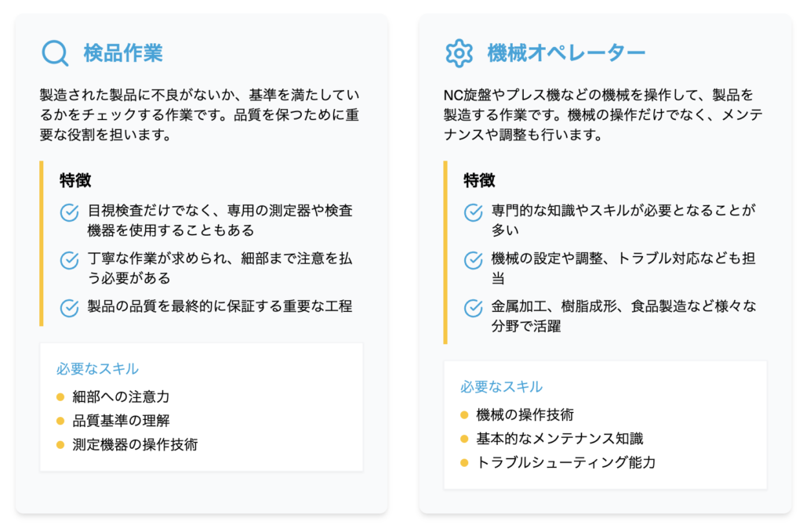Viewport: 803px width, 532px height.
Task: Select the 機械の操作技術 skill item
Action: tap(525, 415)
